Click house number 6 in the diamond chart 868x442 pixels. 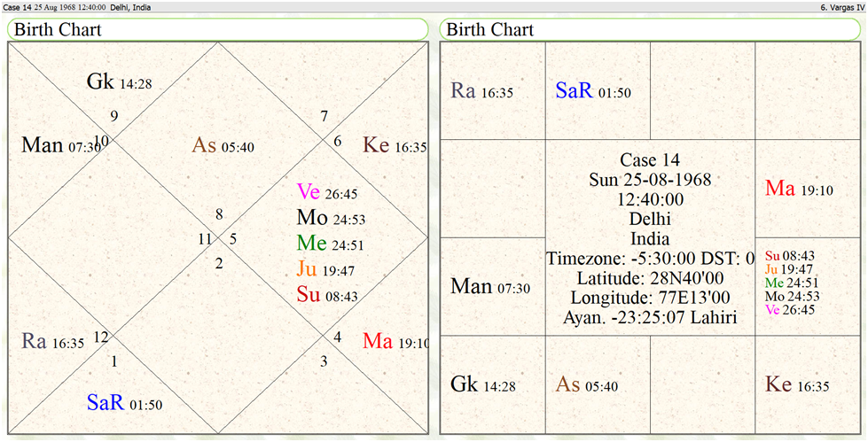pyautogui.click(x=337, y=141)
